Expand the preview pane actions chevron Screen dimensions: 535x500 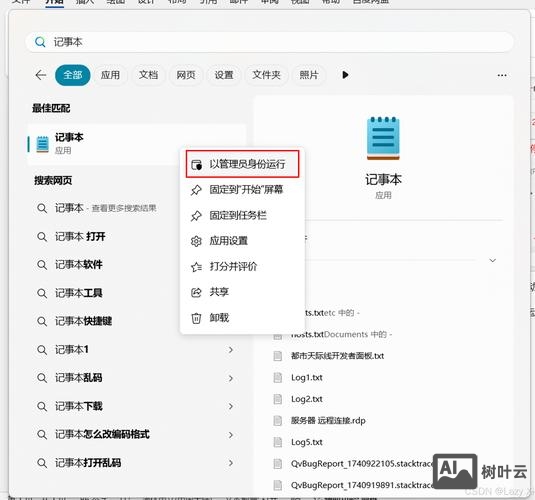click(x=492, y=260)
